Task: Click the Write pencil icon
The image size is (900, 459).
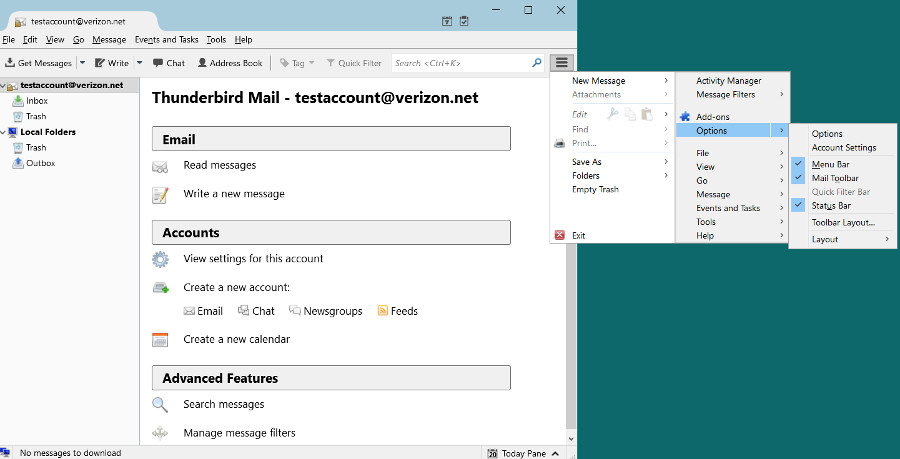Action: coord(100,63)
